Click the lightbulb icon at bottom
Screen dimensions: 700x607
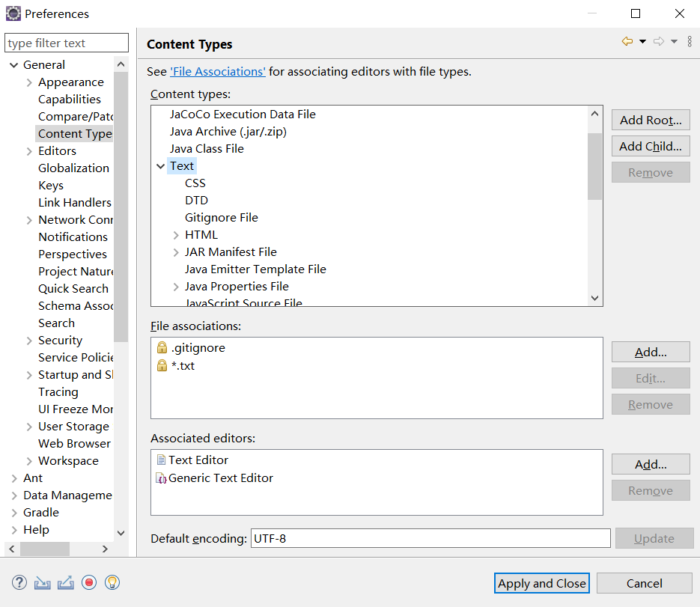112,582
